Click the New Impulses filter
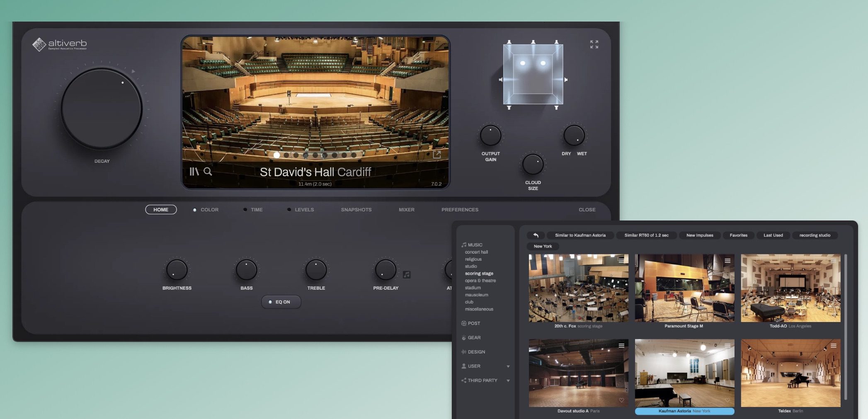Screen dimensions: 868x419 click(x=700, y=235)
